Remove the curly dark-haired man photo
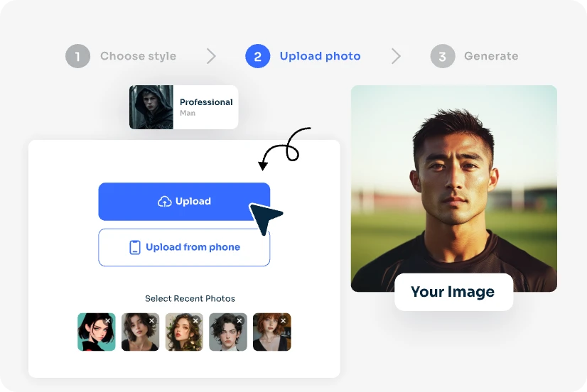The image size is (587, 392). (x=239, y=320)
